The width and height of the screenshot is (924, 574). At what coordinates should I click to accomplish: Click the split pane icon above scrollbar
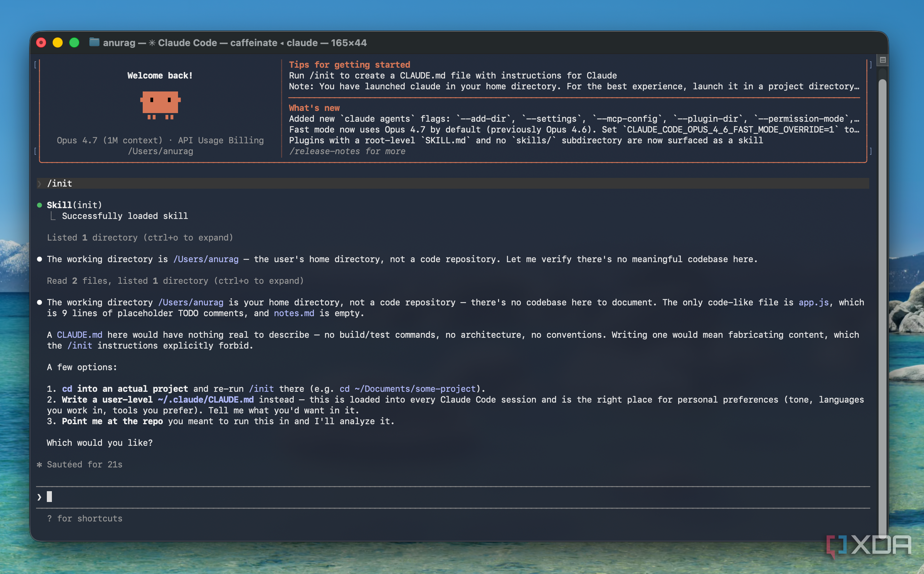(883, 60)
